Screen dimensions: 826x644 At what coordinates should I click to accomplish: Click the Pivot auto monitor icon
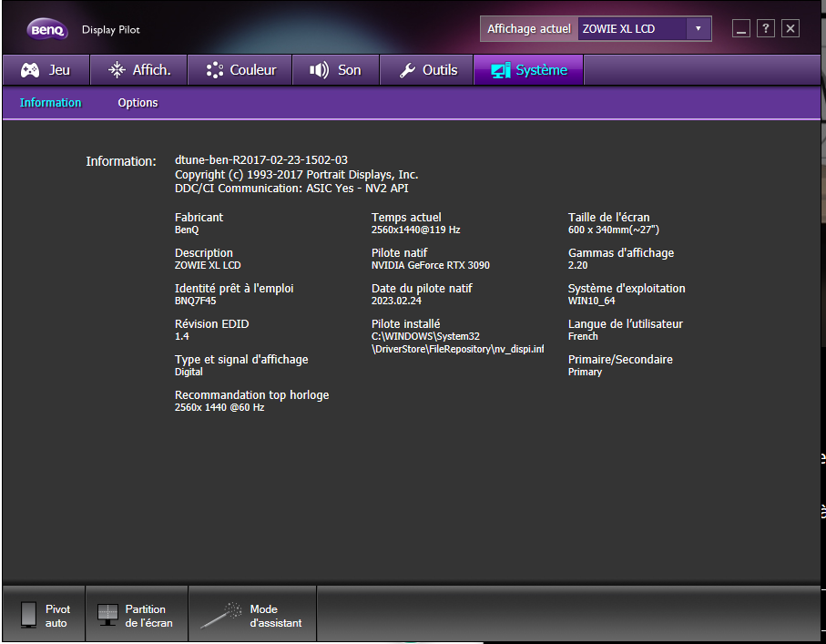click(28, 615)
